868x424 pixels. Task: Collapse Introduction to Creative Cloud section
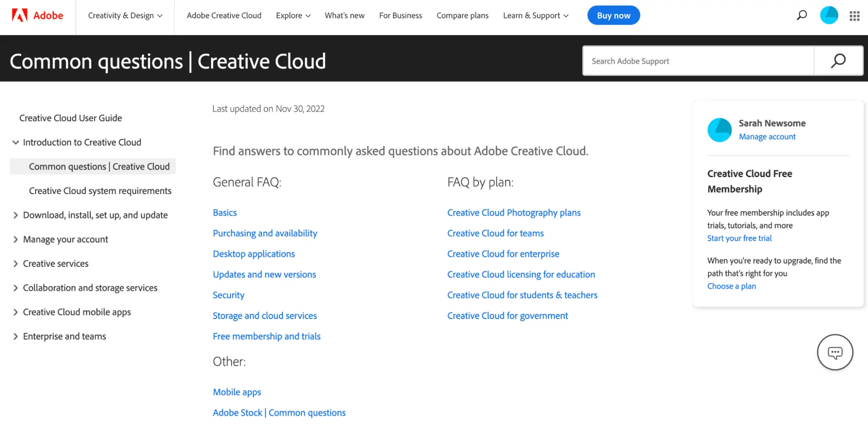point(16,142)
